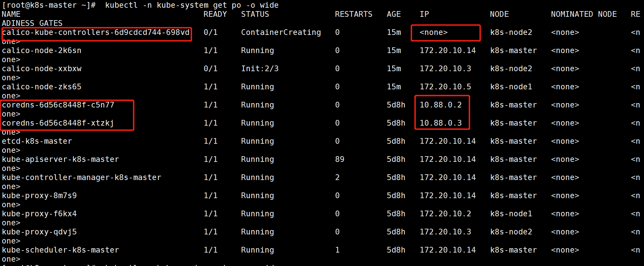Click IP 172.20.10.5 of calico-node-zks65
The image size is (644, 266).
(x=445, y=87)
